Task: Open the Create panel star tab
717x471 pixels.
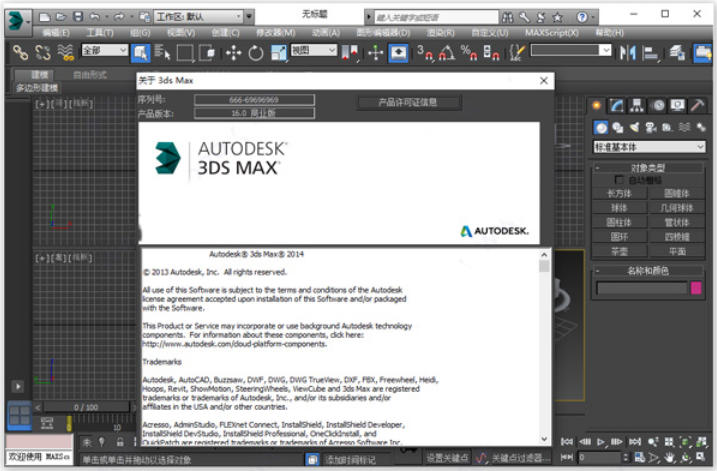Action: tap(597, 105)
